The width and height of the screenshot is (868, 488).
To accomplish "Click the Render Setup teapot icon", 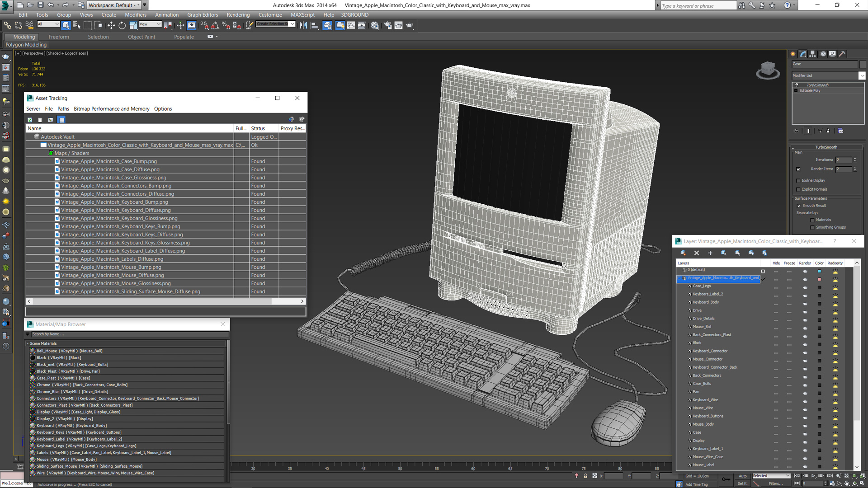I will 387,25.
